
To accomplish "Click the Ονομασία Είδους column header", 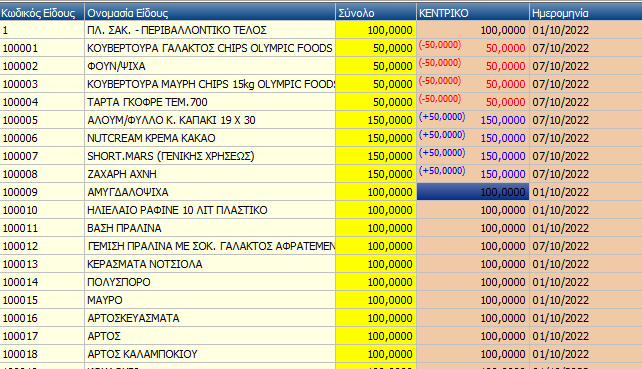I will click(x=210, y=13).
